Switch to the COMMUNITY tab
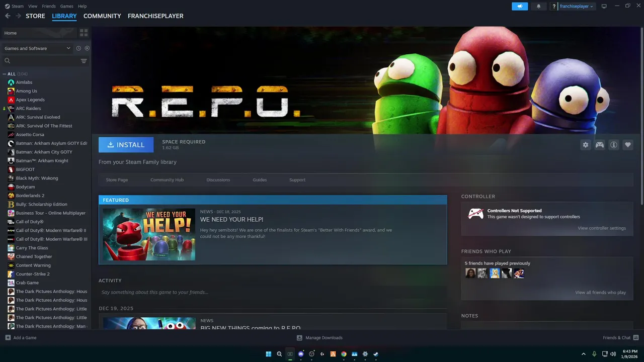The image size is (644, 362). (102, 16)
